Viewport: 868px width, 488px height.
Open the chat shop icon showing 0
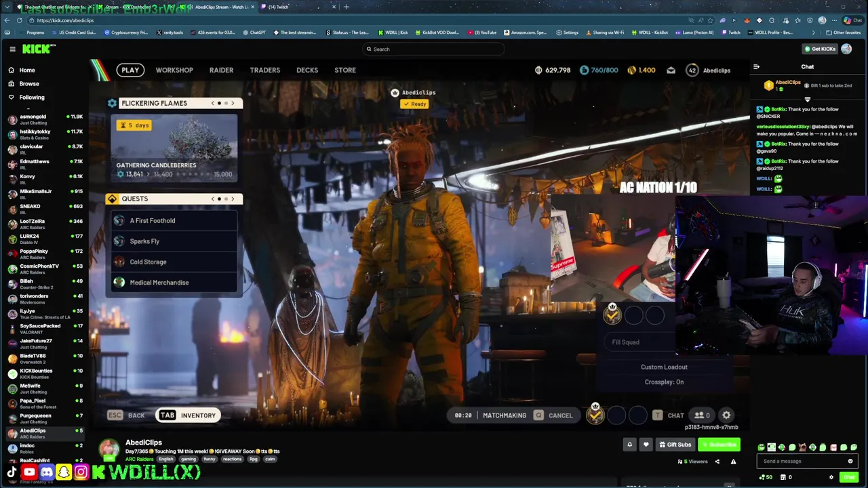[785, 477]
